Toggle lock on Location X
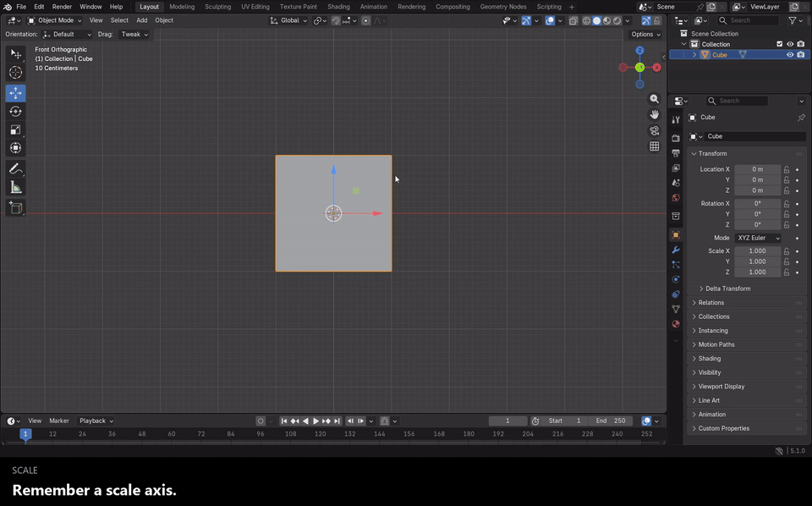The height and width of the screenshot is (506, 812). [787, 169]
